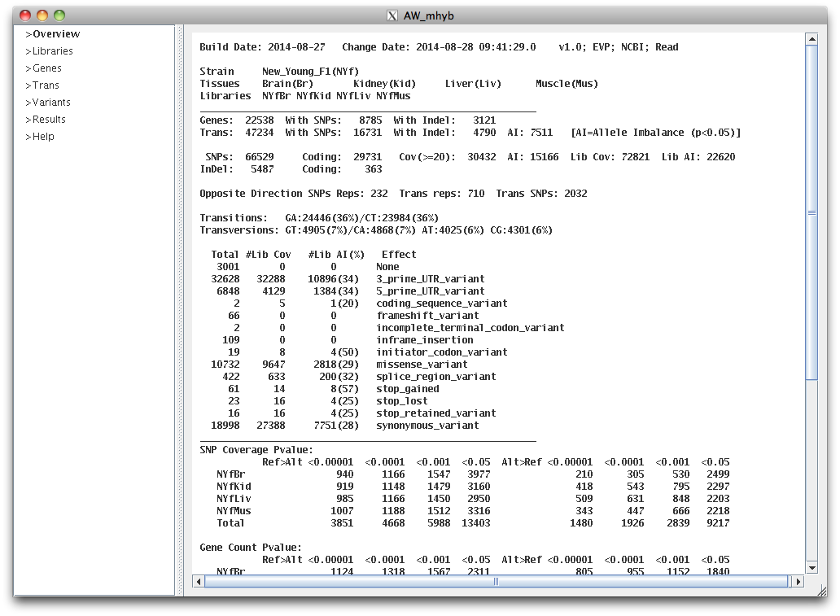Click the Lib Cov: 72821 value
840x616 pixels.
pyautogui.click(x=610, y=157)
